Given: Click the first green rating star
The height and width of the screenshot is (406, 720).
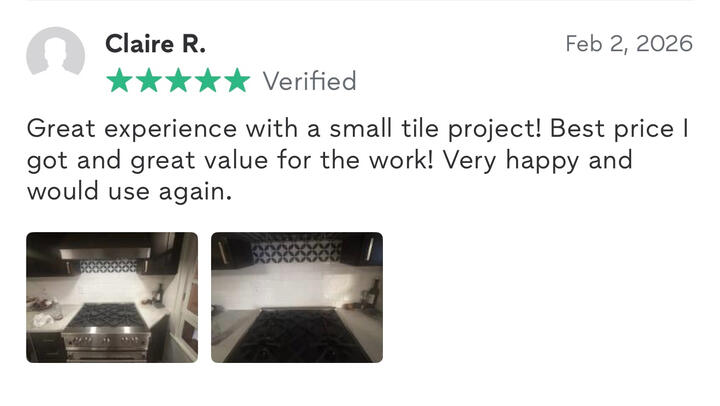Looking at the screenshot, I should click(120, 80).
